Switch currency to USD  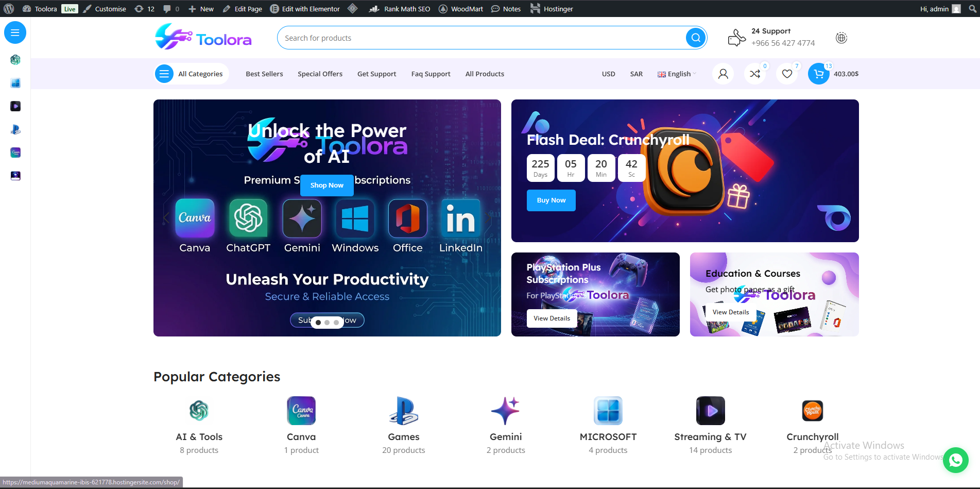coord(608,74)
